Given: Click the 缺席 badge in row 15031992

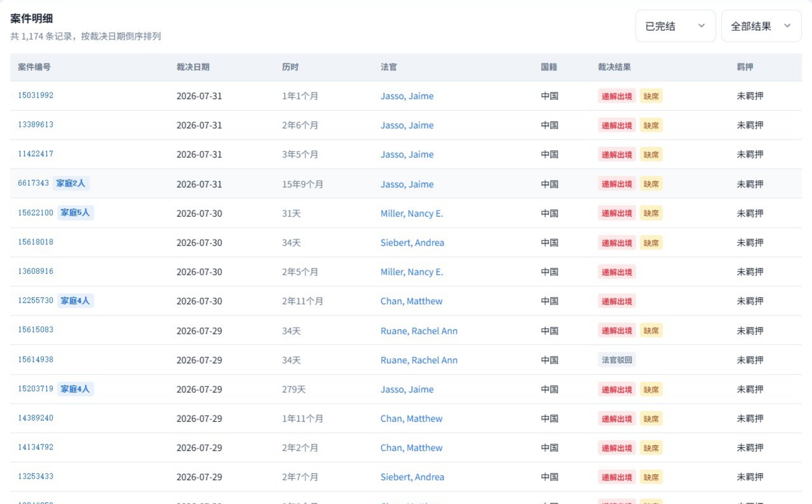Looking at the screenshot, I should click(651, 96).
